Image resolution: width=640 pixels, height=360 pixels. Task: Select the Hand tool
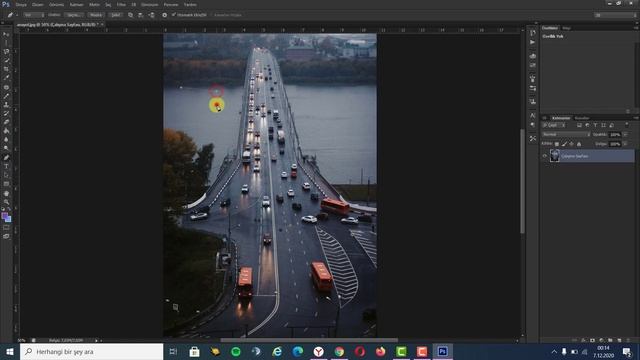6,193
